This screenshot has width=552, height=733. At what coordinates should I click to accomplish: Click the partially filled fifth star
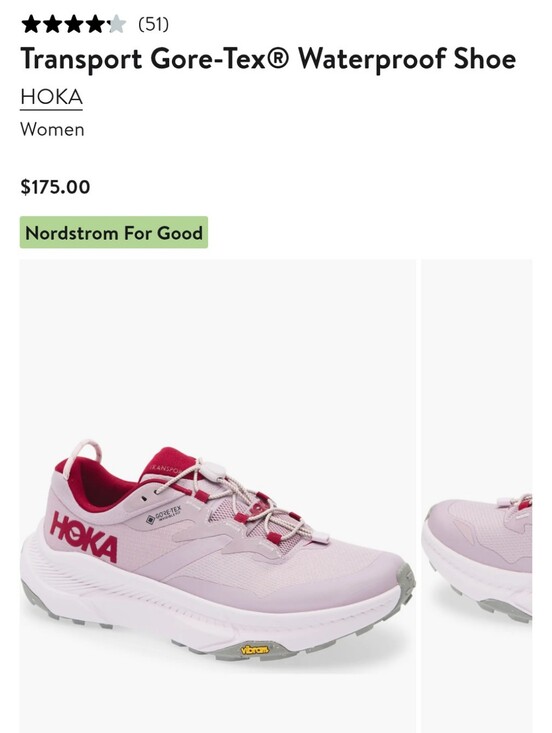tap(116, 24)
